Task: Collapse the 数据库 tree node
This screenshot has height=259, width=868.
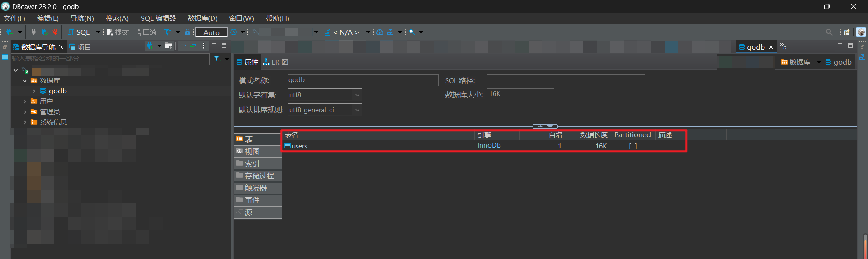Action: [x=24, y=81]
